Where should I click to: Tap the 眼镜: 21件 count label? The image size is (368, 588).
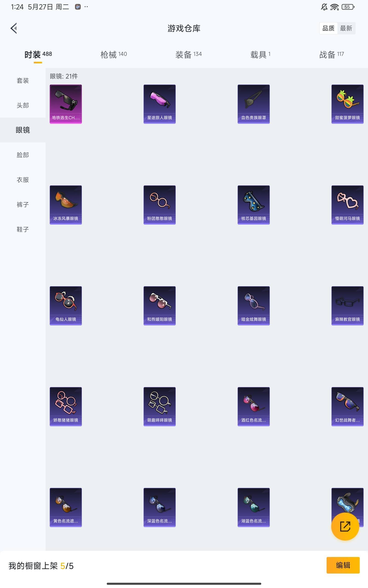pos(64,76)
